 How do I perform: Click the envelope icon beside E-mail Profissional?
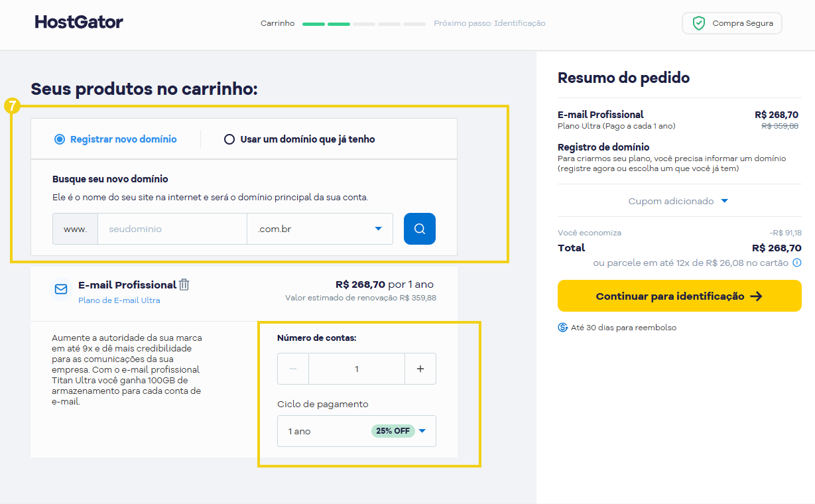(x=61, y=289)
